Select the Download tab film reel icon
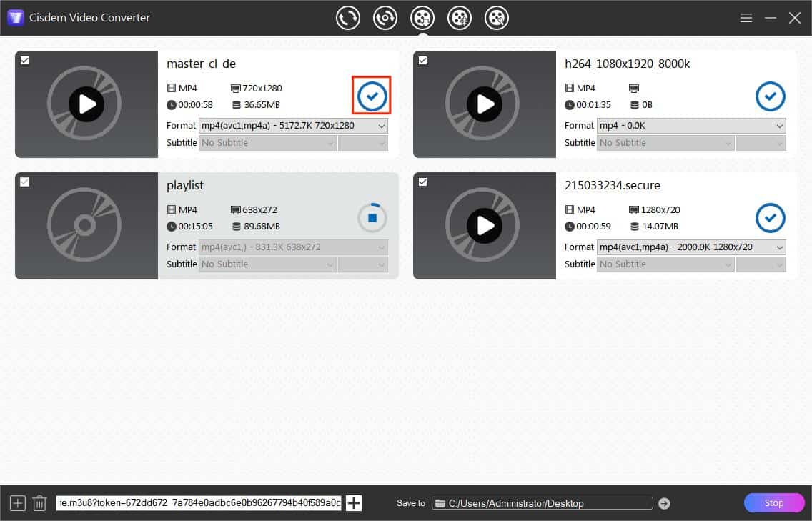Screen dimensions: 812x521 point(422,18)
